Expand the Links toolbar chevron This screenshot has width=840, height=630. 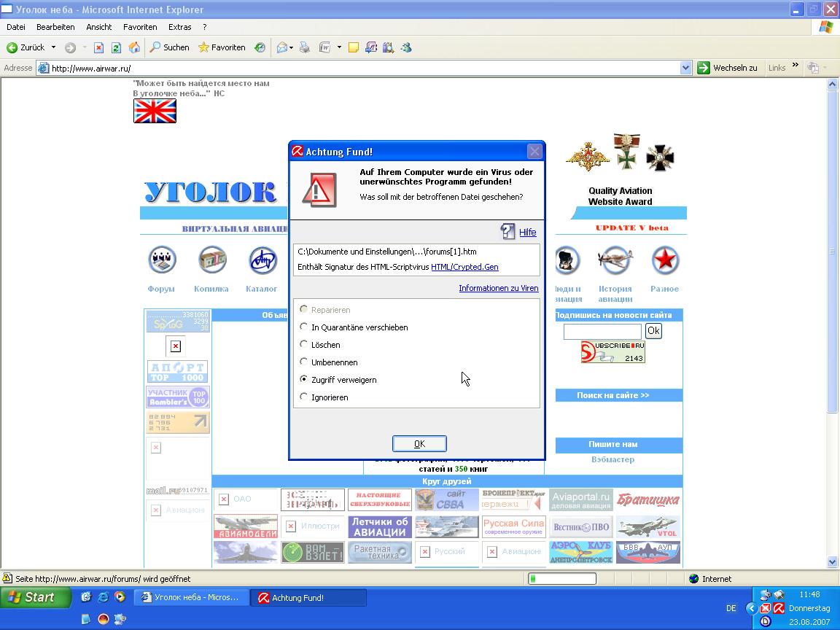coord(796,66)
